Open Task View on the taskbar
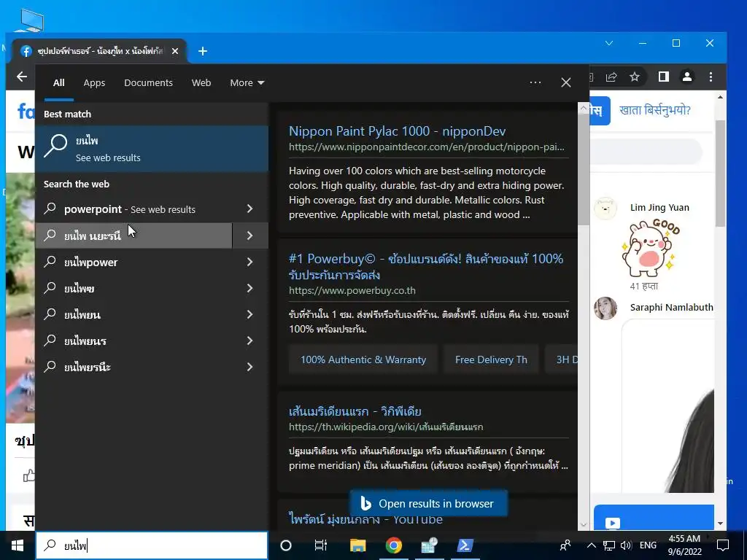The width and height of the screenshot is (747, 560). coord(321,545)
